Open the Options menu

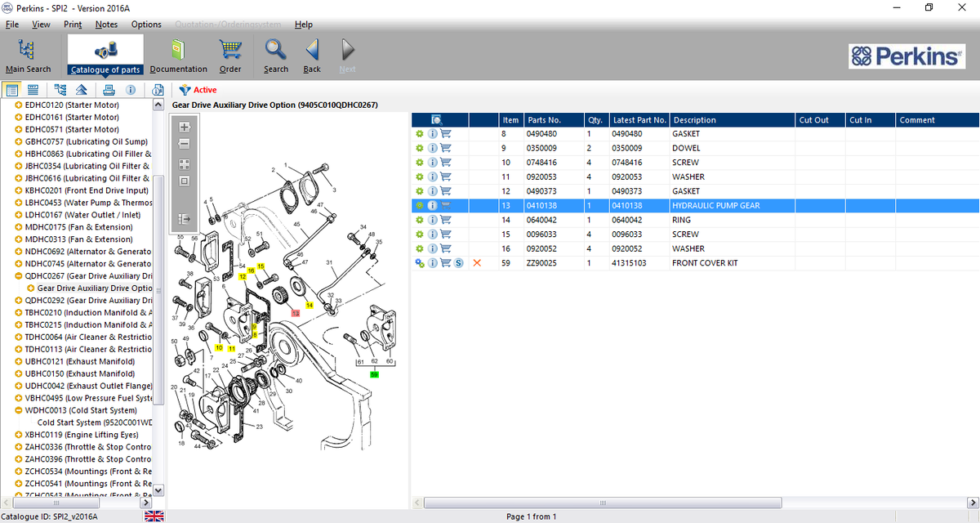[146, 25]
